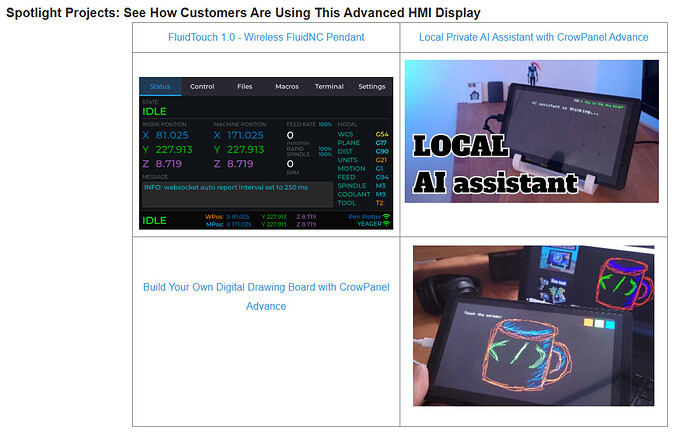Click the websocket INFO message box
690x434 pixels.
(236, 187)
